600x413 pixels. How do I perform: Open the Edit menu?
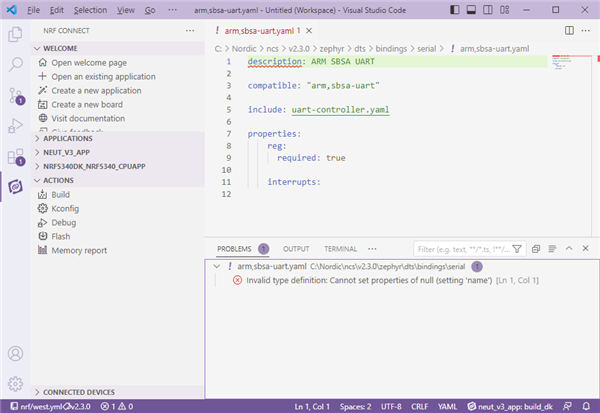pos(57,10)
